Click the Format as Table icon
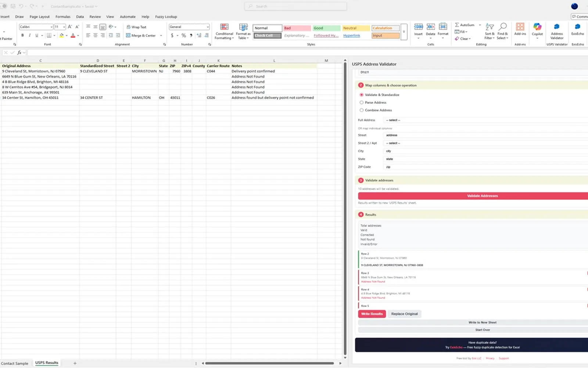588x368 pixels. [x=243, y=32]
